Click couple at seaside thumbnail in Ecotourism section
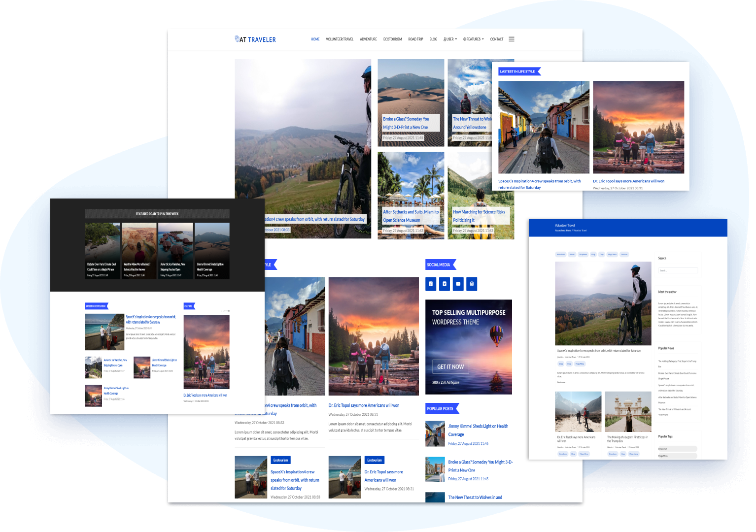The image size is (756, 532). (x=104, y=332)
